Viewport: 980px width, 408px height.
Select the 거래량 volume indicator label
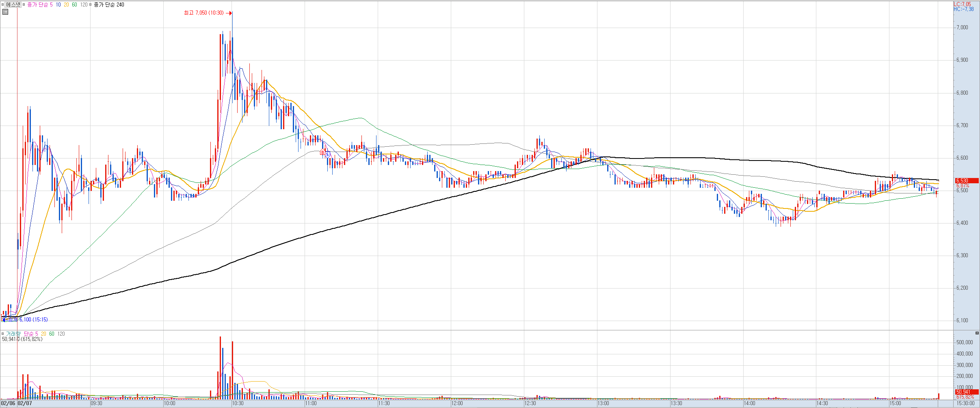tap(13, 334)
